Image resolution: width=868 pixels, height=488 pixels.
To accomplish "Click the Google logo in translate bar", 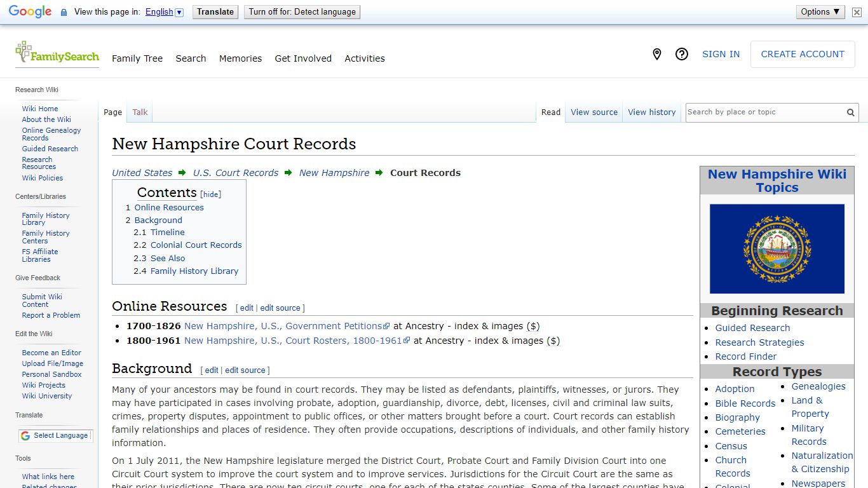I will pyautogui.click(x=30, y=12).
